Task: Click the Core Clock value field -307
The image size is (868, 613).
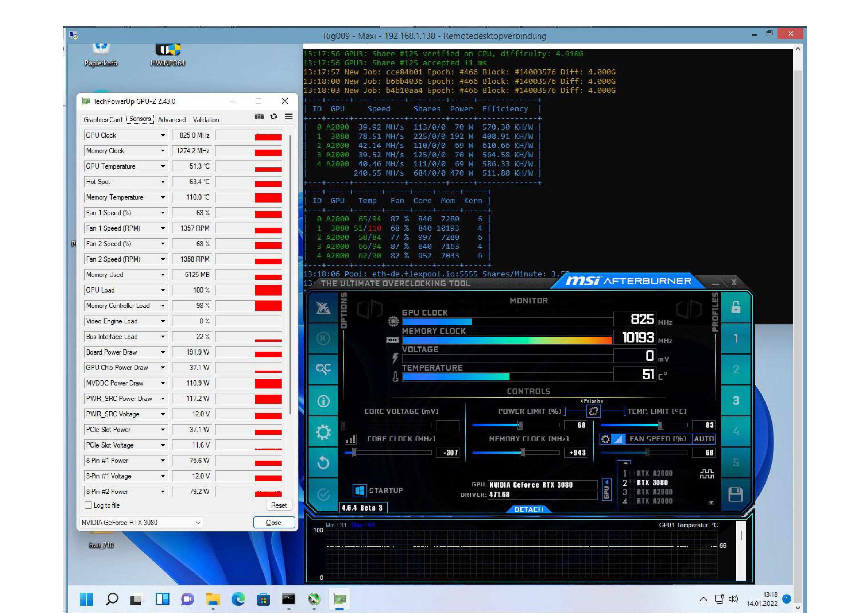Action: coord(448,453)
